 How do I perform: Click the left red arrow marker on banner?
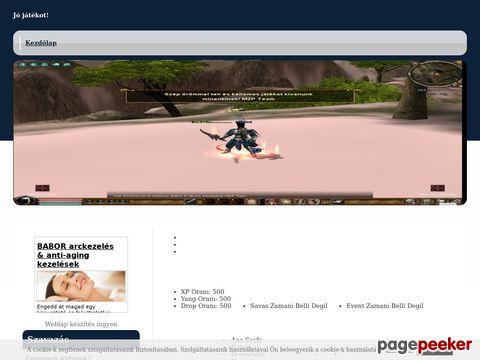pyautogui.click(x=42, y=188)
